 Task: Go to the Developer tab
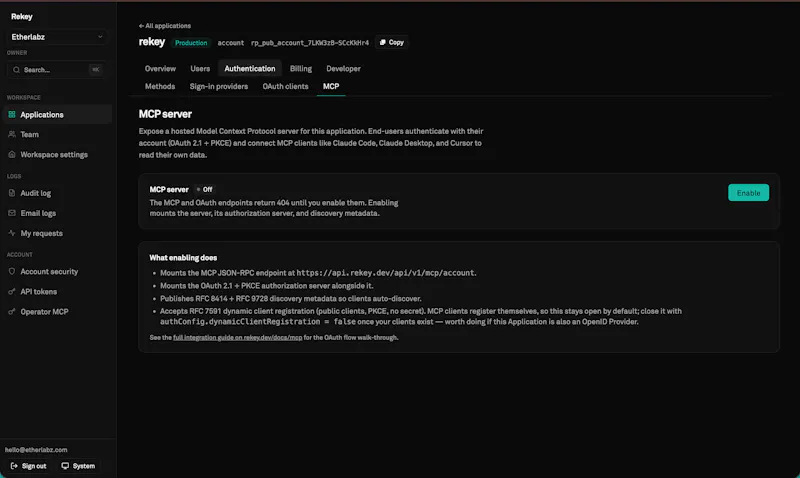343,68
